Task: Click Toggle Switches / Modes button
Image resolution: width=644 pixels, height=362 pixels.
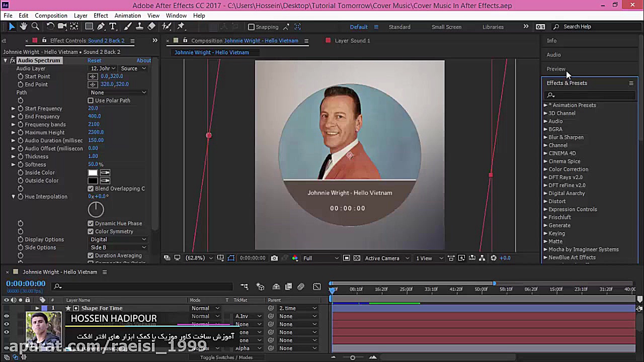Action: click(226, 357)
